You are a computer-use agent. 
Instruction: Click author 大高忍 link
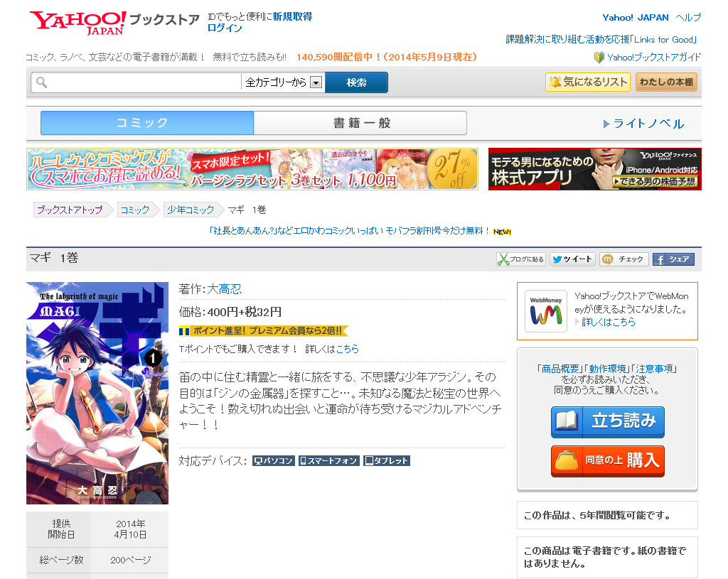click(x=224, y=289)
